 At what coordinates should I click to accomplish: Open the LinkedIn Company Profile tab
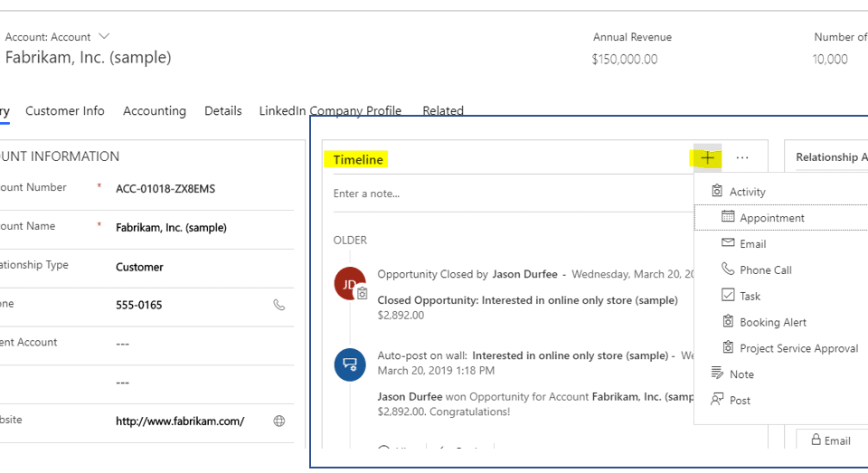(330, 111)
